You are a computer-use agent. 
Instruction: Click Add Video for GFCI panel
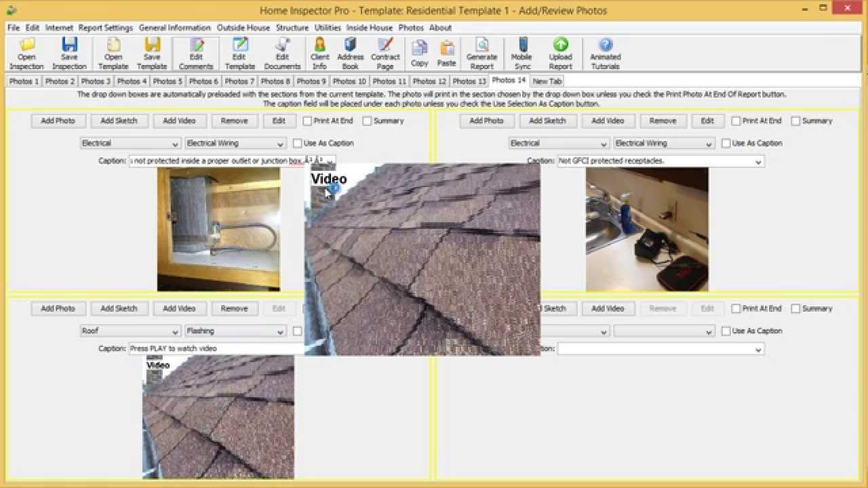click(608, 121)
